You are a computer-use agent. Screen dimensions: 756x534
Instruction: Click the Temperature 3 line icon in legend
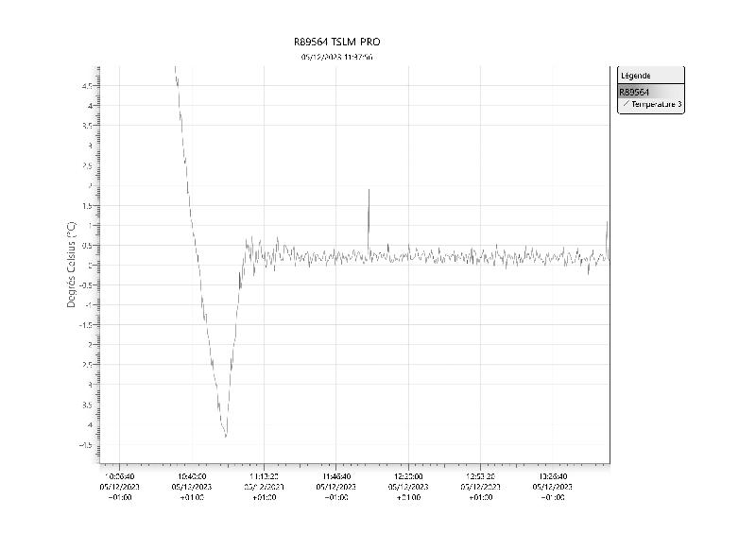coord(626,105)
